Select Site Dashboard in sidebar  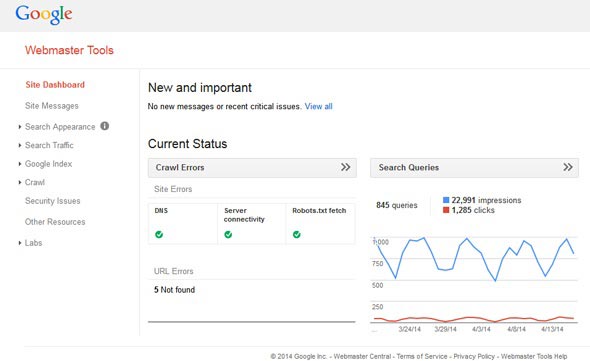pyautogui.click(x=55, y=85)
